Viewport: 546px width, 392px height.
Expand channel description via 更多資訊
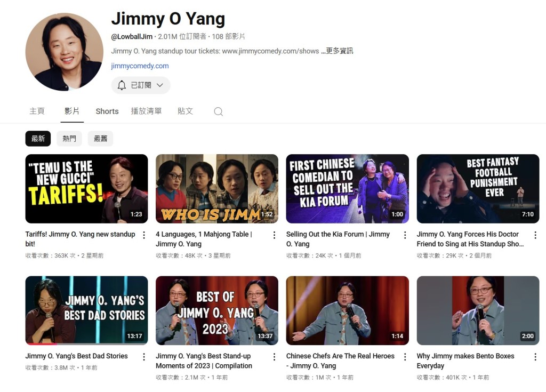tap(337, 51)
